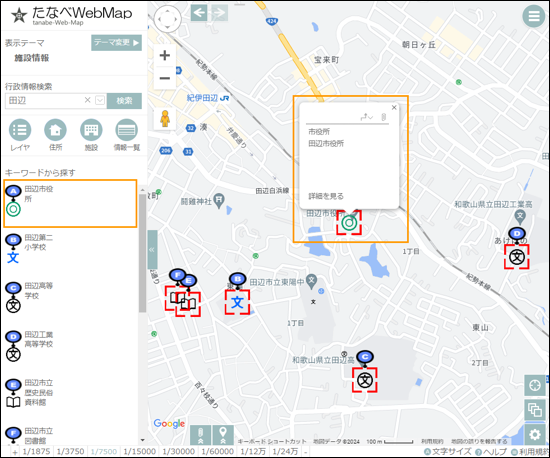
Task: Go back to previous map view arrow
Action: pos(199,13)
